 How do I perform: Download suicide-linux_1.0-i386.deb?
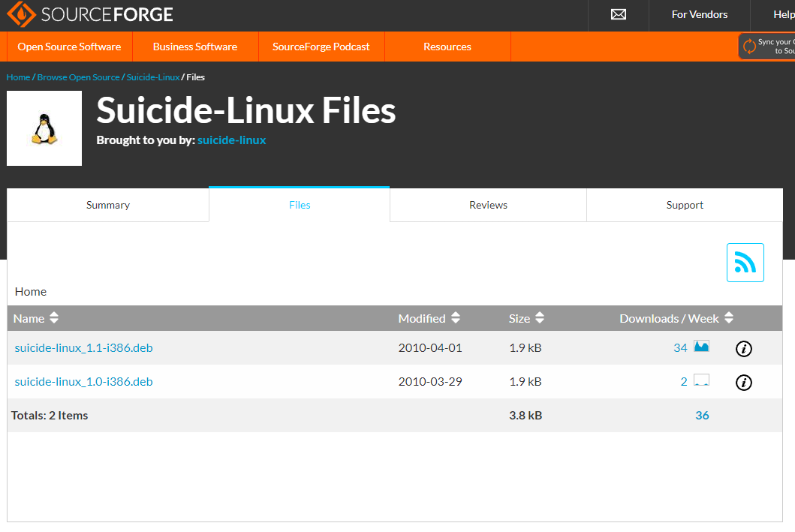click(83, 382)
